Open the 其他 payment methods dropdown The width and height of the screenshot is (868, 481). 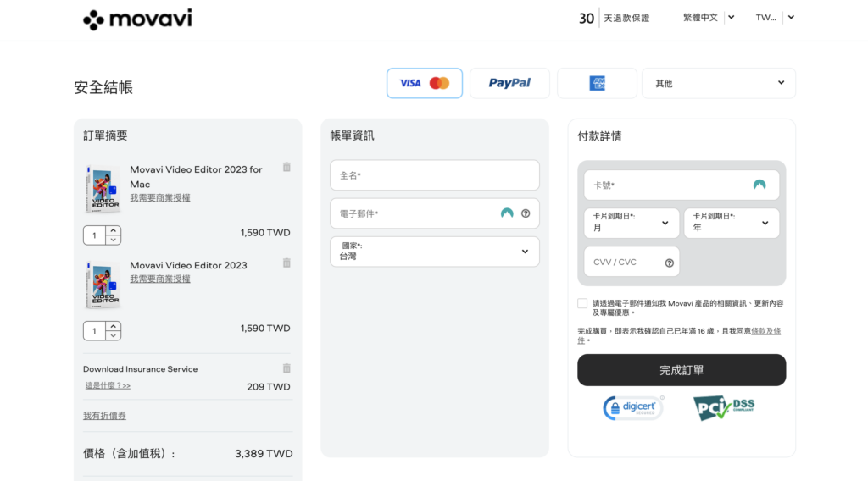pyautogui.click(x=719, y=84)
